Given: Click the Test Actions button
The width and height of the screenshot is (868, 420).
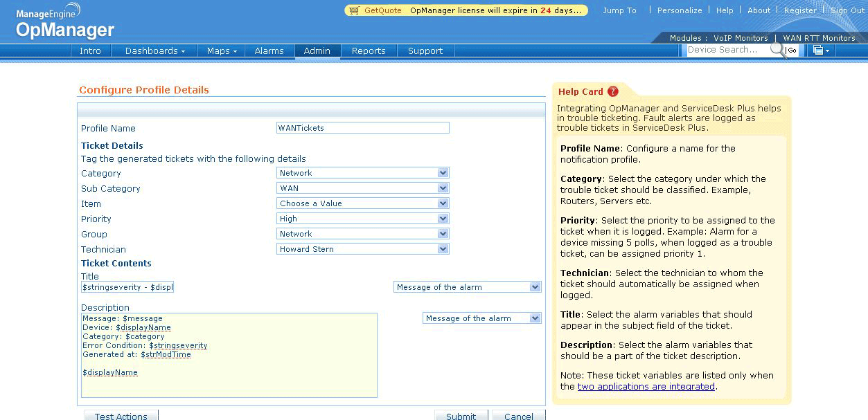Looking at the screenshot, I should 121,415.
